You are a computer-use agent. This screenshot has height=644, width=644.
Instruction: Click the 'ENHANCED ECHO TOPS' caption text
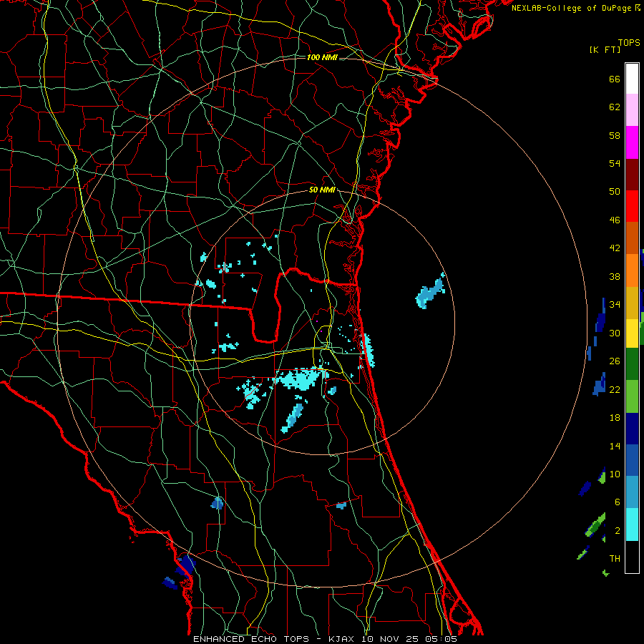coord(251,639)
